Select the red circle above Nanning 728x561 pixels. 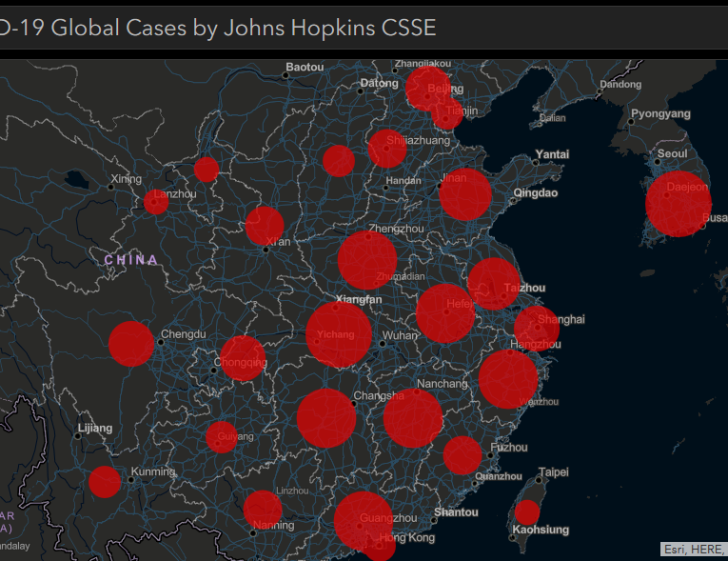pos(263,510)
